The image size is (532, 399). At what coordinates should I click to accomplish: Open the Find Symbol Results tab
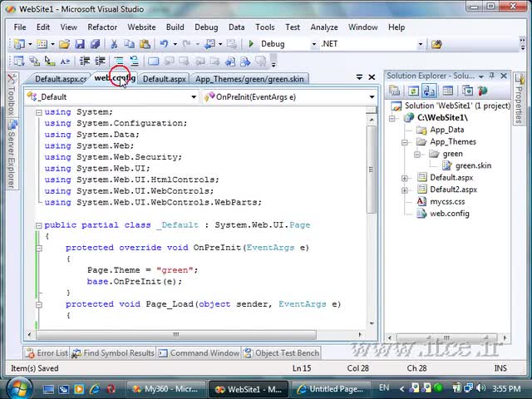[x=113, y=353]
